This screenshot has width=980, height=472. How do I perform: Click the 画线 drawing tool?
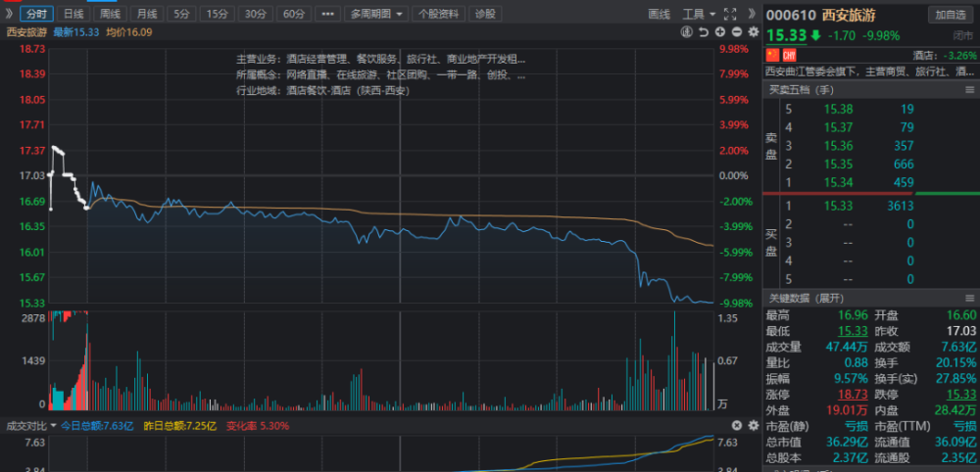click(659, 14)
